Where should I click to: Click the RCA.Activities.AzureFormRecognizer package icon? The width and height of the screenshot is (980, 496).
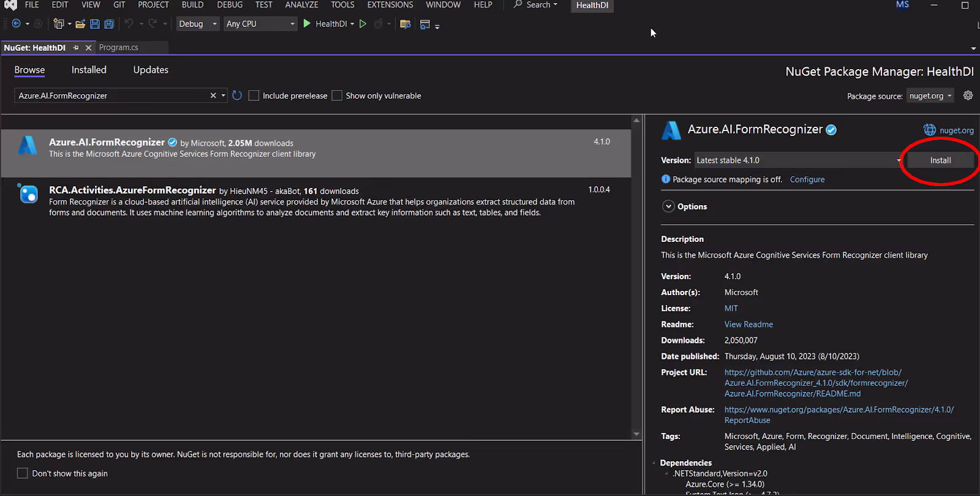28,193
